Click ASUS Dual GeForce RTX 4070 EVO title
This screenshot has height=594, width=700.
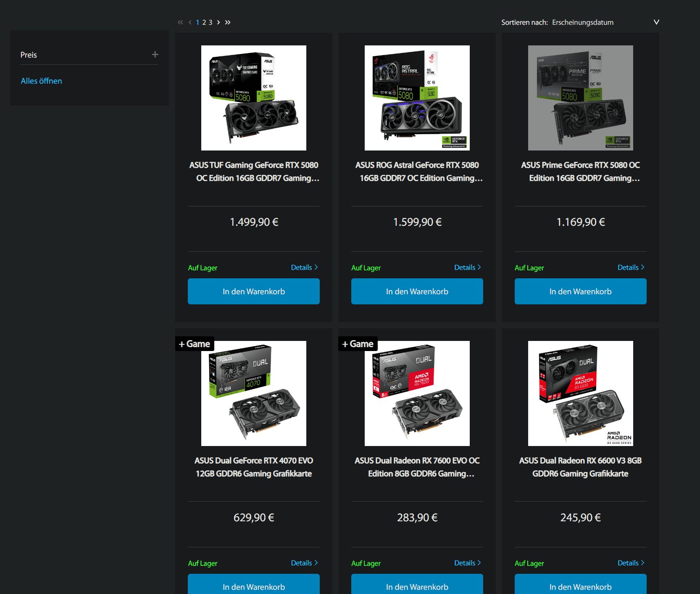254,467
